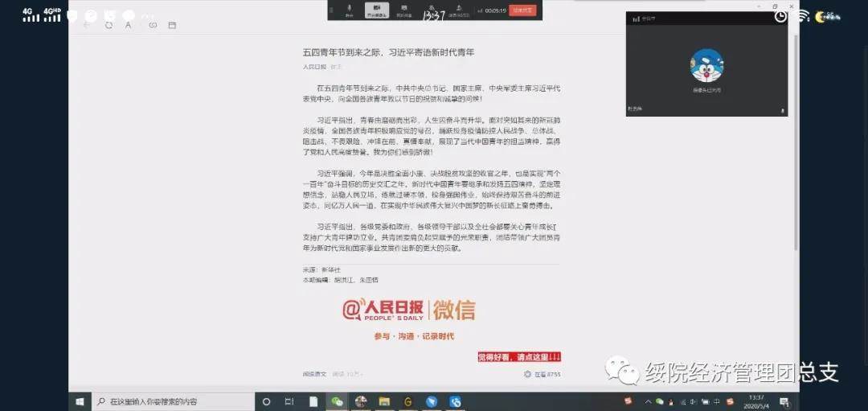Open WeChat from the taskbar
The width and height of the screenshot is (868, 411).
[337, 401]
